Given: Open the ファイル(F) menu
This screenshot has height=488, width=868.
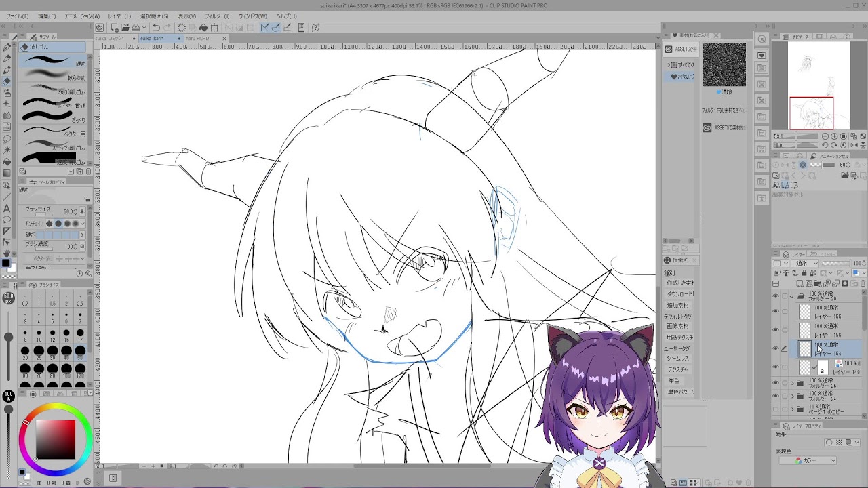Looking at the screenshot, I should [x=18, y=16].
